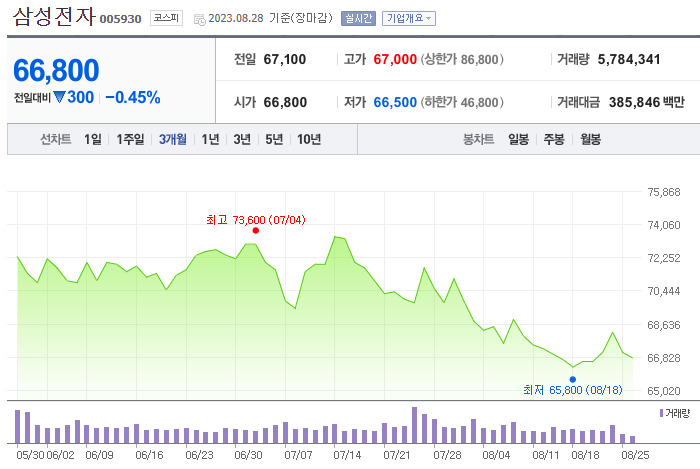Click the 거래량 5,784,341 value
The image size is (700, 469).
[629, 59]
